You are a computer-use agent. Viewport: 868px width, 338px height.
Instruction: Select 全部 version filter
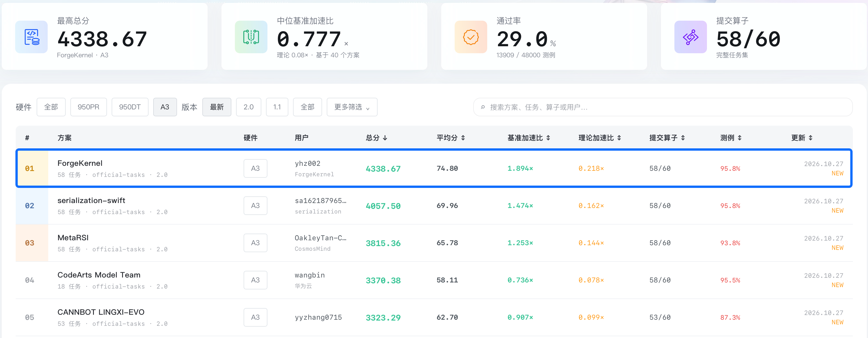pyautogui.click(x=307, y=107)
